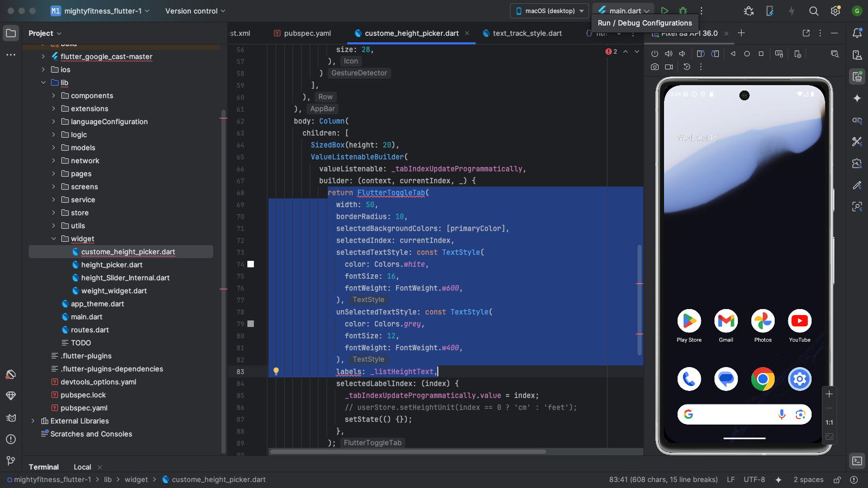Toggle the Terminal tool window on the right stripe
This screenshot has width=868, height=488.
pyautogui.click(x=857, y=461)
